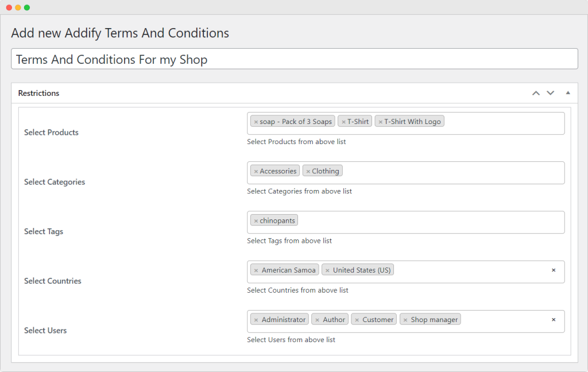Collapse the Restrictions panel

pos(568,93)
